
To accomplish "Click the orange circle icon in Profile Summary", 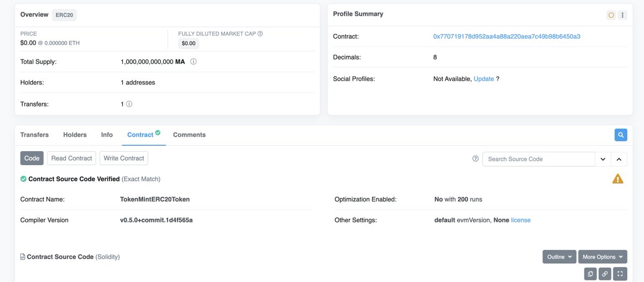I will [611, 15].
